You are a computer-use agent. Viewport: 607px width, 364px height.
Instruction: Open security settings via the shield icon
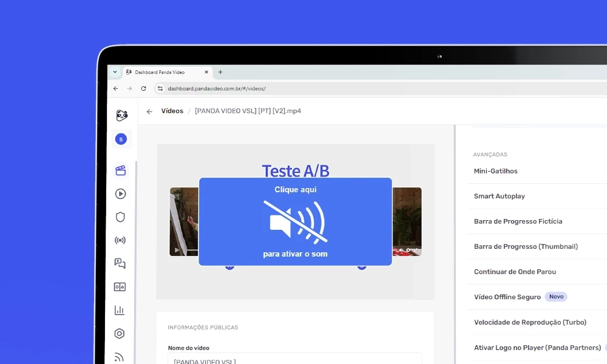(120, 217)
